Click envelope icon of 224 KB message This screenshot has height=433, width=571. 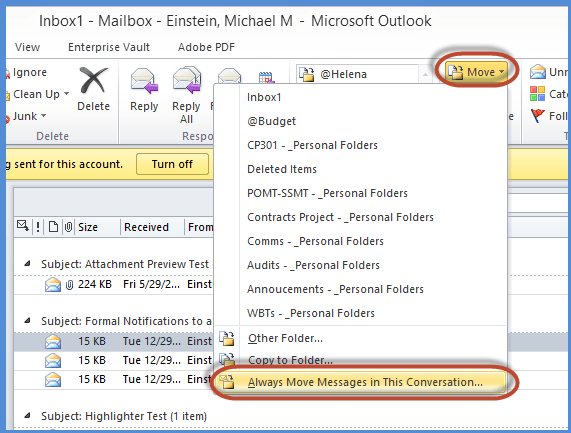pos(53,284)
